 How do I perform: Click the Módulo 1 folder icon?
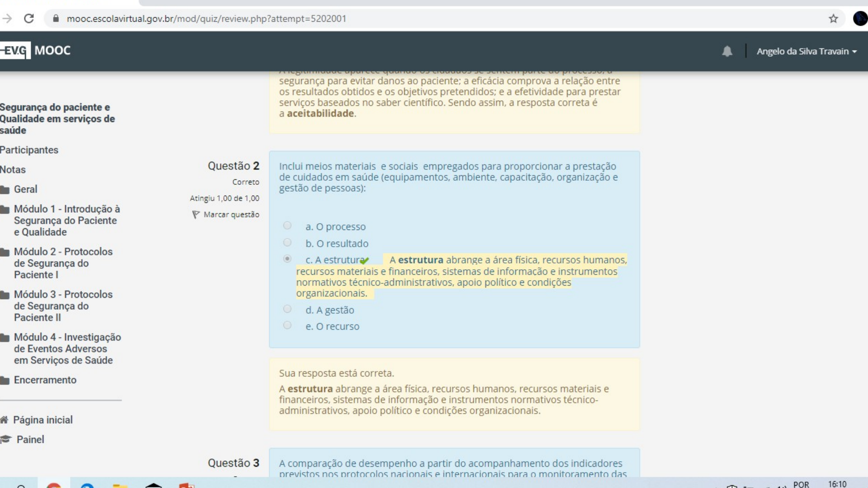pyautogui.click(x=5, y=210)
